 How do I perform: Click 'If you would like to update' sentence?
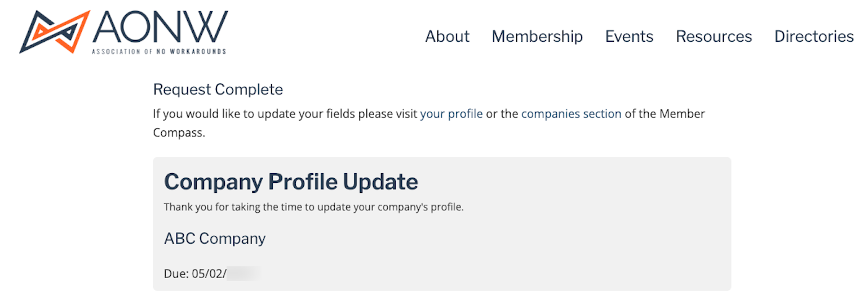tap(429, 123)
